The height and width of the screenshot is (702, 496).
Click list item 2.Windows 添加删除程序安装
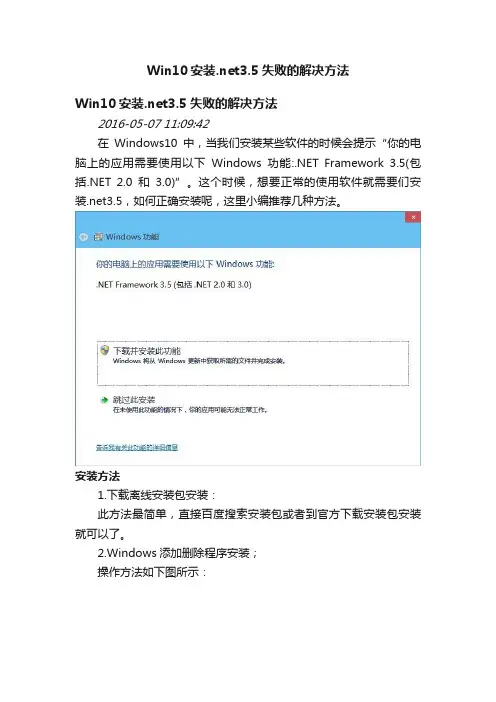[178, 553]
